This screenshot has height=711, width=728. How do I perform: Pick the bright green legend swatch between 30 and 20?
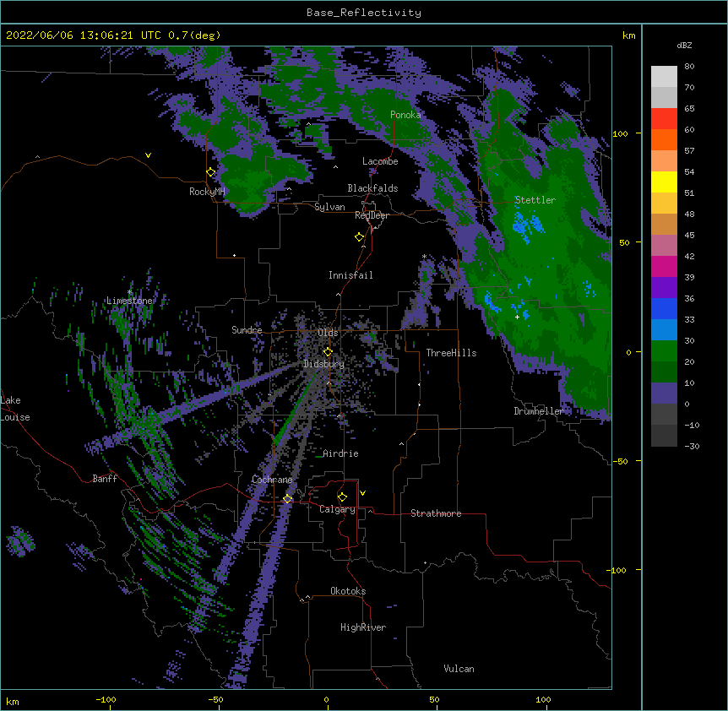tap(664, 351)
